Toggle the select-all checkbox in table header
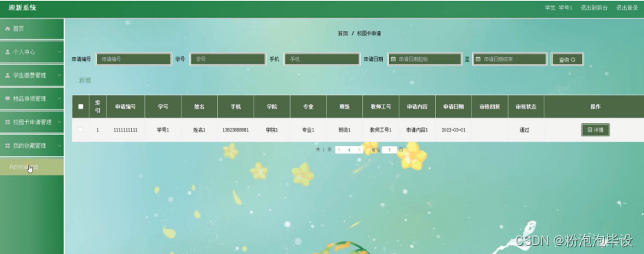 [x=80, y=107]
